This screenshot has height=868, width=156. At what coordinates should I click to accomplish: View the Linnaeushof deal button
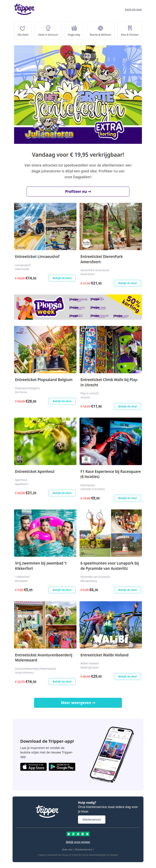[62, 278]
